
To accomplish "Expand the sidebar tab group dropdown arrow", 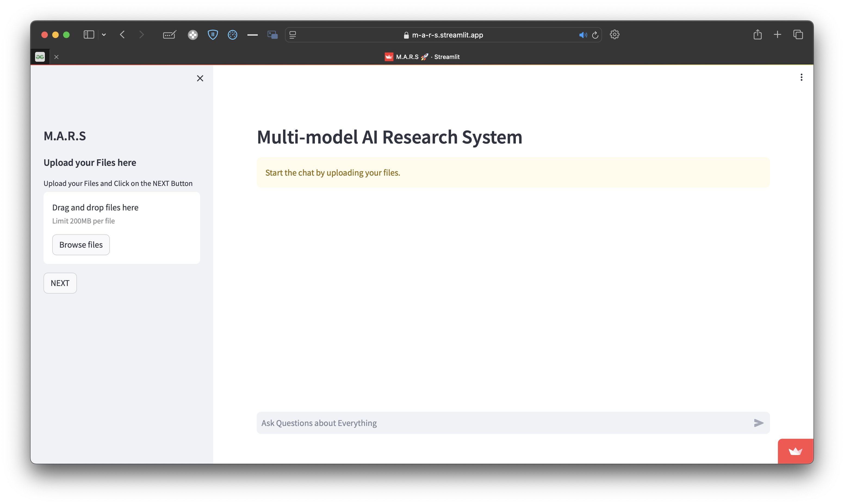I will 104,35.
